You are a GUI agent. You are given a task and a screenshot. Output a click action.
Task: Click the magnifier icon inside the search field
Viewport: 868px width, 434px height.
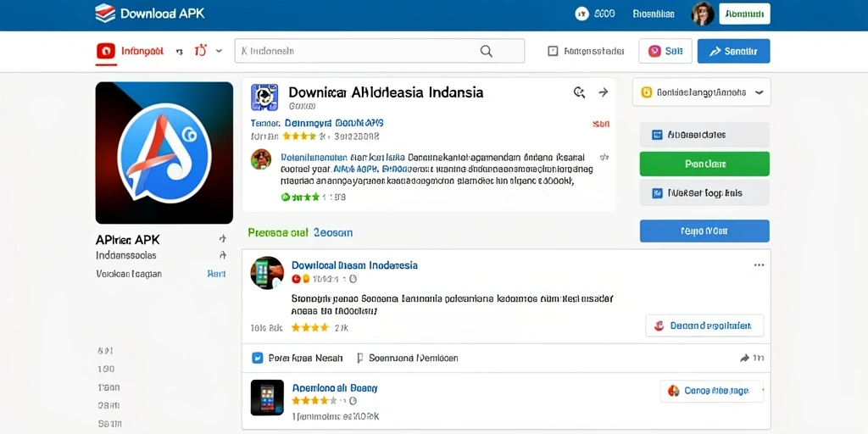(486, 51)
